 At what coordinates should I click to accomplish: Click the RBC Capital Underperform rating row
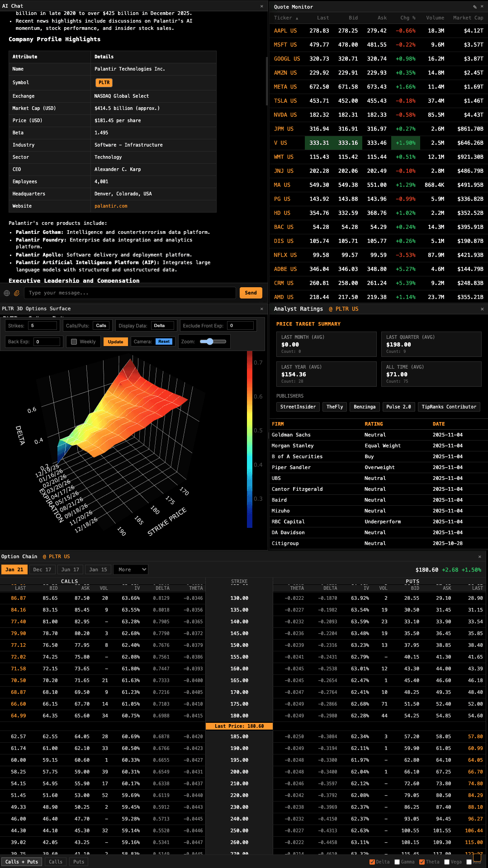[x=379, y=522]
